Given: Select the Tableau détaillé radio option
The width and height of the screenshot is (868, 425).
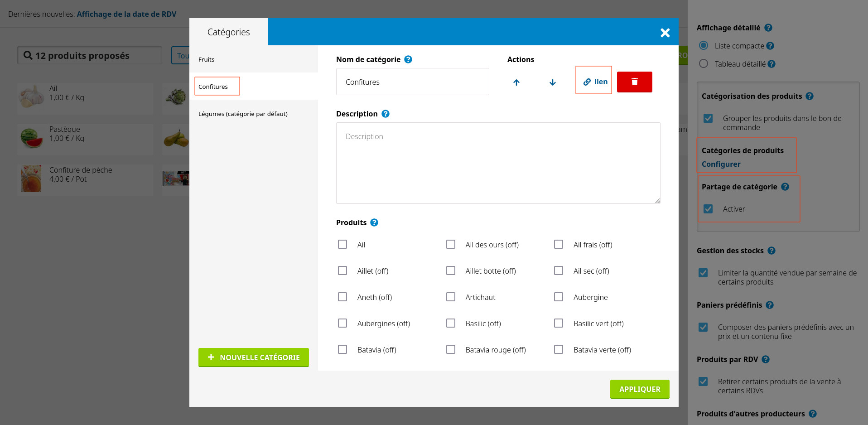Looking at the screenshot, I should [704, 64].
